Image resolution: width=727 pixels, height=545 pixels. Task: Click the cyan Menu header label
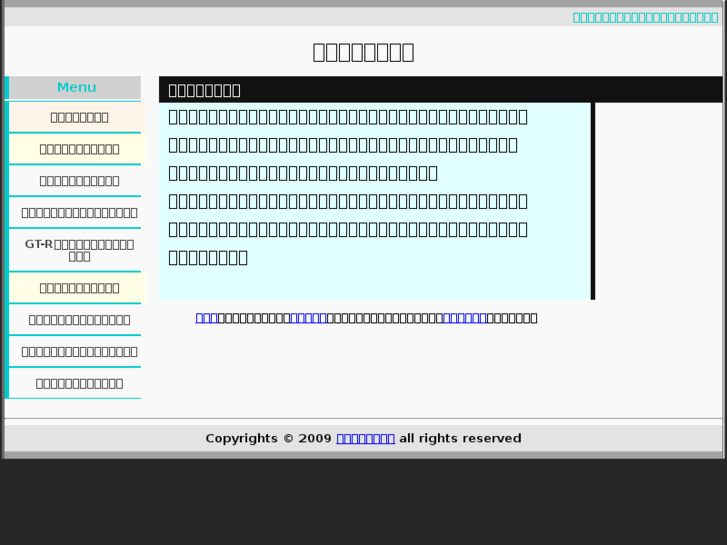click(77, 87)
